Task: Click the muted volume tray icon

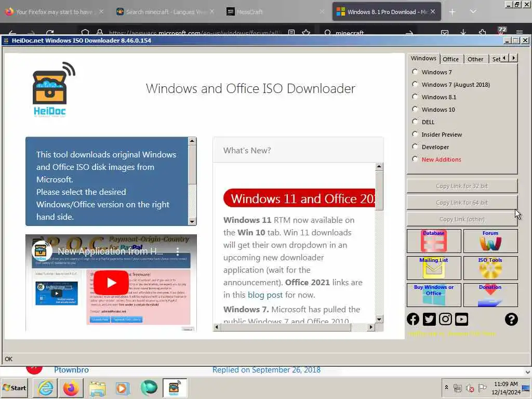Action: click(x=470, y=388)
